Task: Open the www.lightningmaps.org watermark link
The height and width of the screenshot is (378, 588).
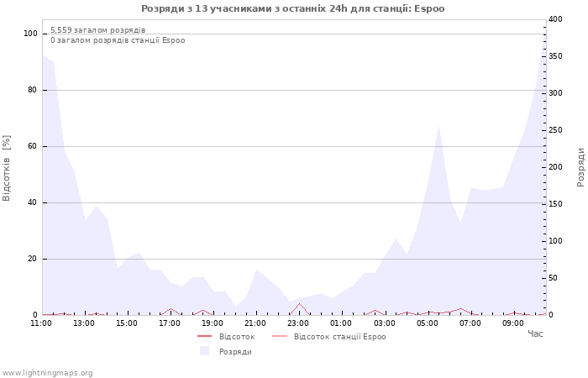Action: [48, 373]
